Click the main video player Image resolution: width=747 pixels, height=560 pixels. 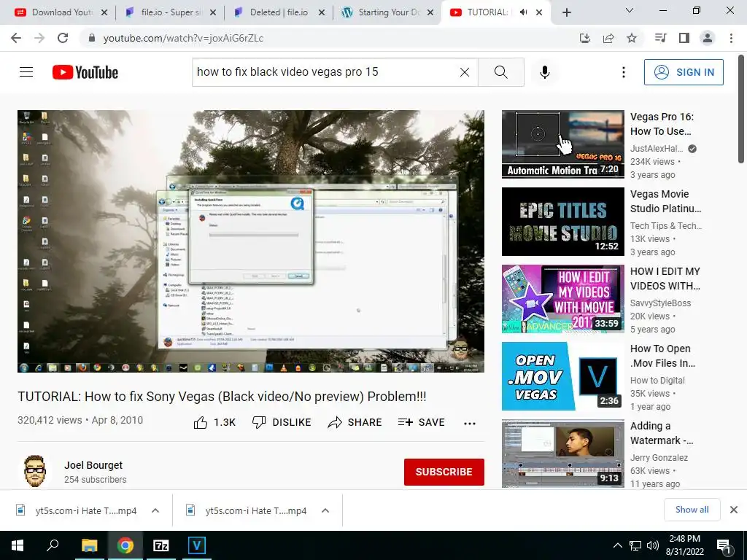click(x=251, y=241)
